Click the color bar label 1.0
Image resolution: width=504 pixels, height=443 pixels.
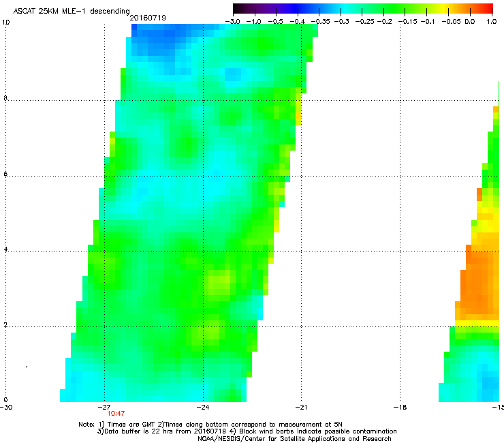[492, 22]
